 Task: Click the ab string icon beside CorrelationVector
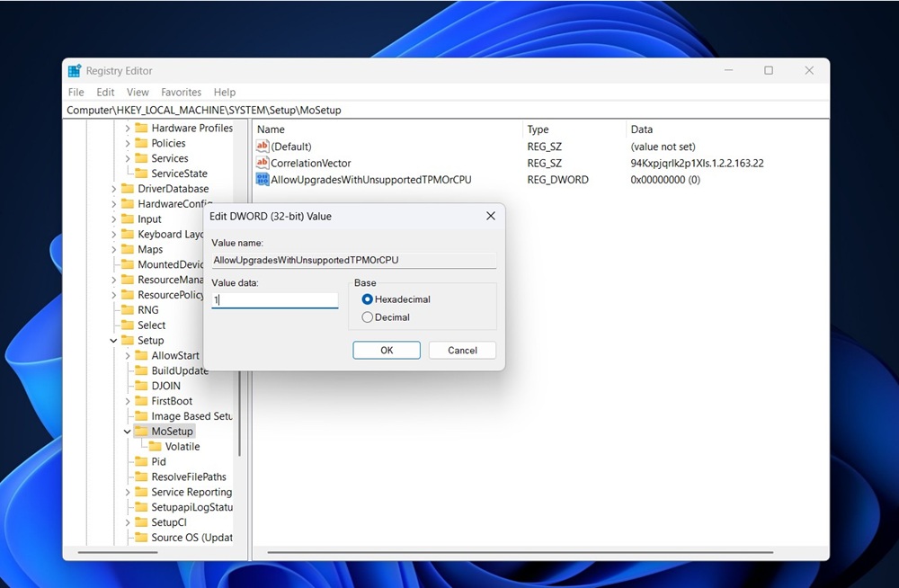pyautogui.click(x=263, y=163)
